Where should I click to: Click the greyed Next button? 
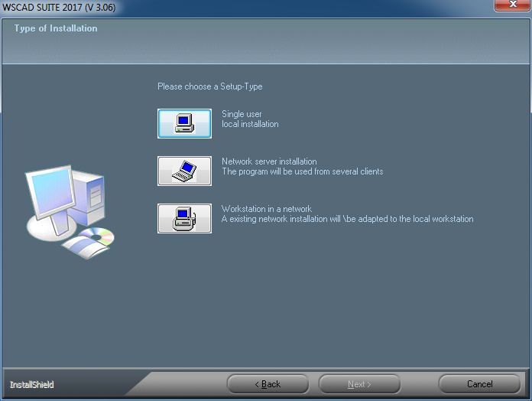click(x=359, y=384)
